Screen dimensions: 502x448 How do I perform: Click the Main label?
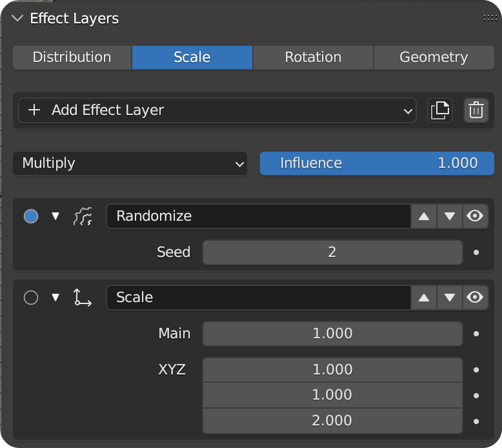coord(174,334)
